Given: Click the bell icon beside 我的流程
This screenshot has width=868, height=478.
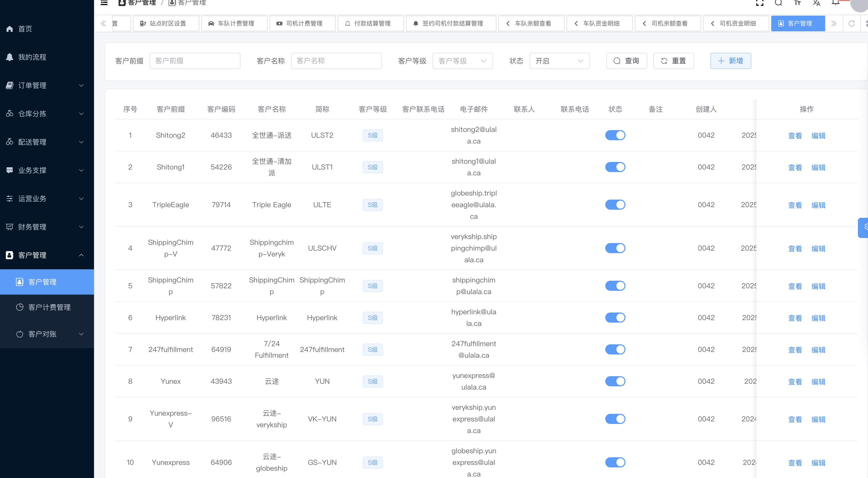Looking at the screenshot, I should point(10,57).
